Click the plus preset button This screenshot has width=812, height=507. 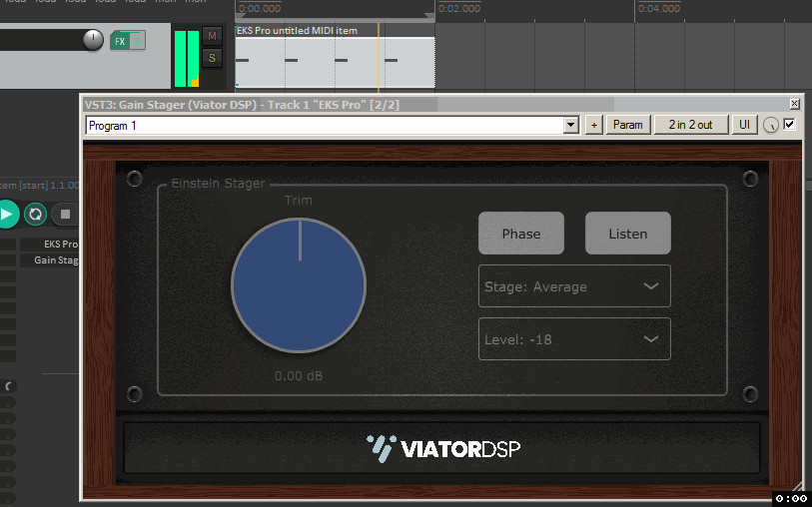click(x=594, y=125)
